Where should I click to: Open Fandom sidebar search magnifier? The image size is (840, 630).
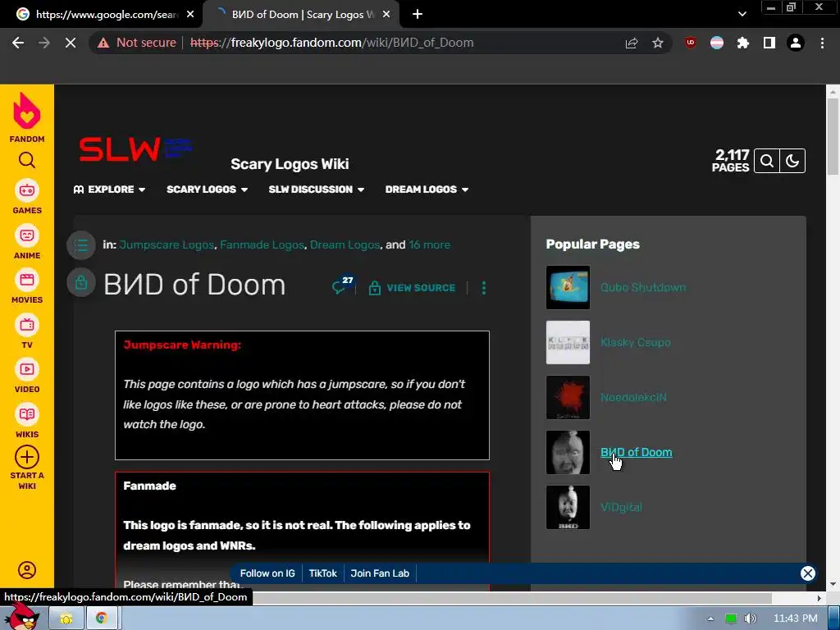coord(27,160)
